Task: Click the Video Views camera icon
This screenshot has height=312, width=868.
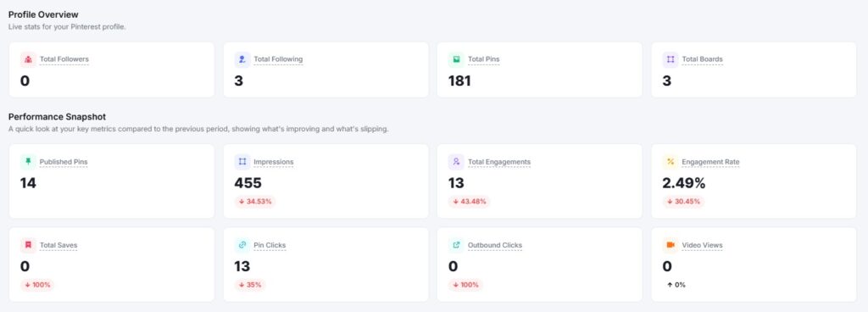Action: (x=670, y=245)
